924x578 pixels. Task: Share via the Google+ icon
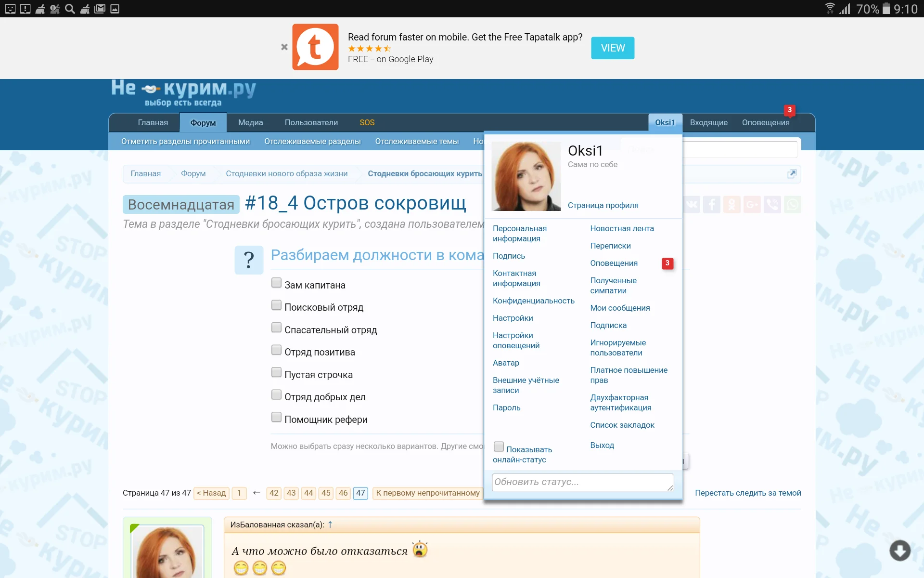pyautogui.click(x=752, y=204)
